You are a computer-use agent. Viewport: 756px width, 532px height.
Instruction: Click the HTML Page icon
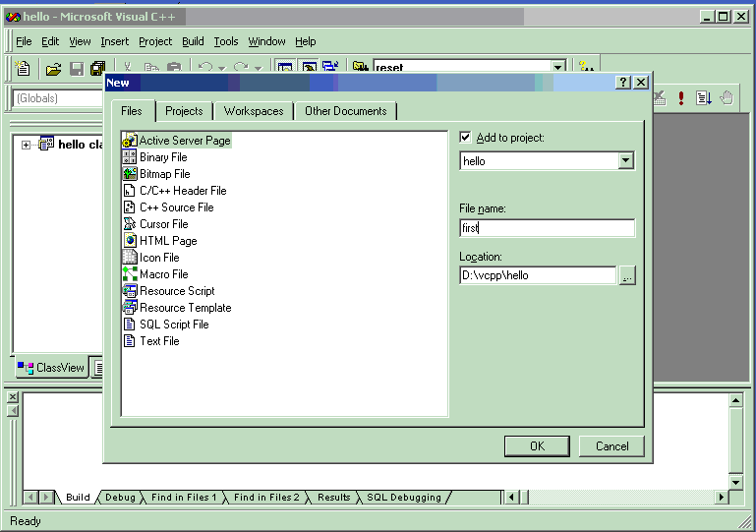(x=130, y=240)
